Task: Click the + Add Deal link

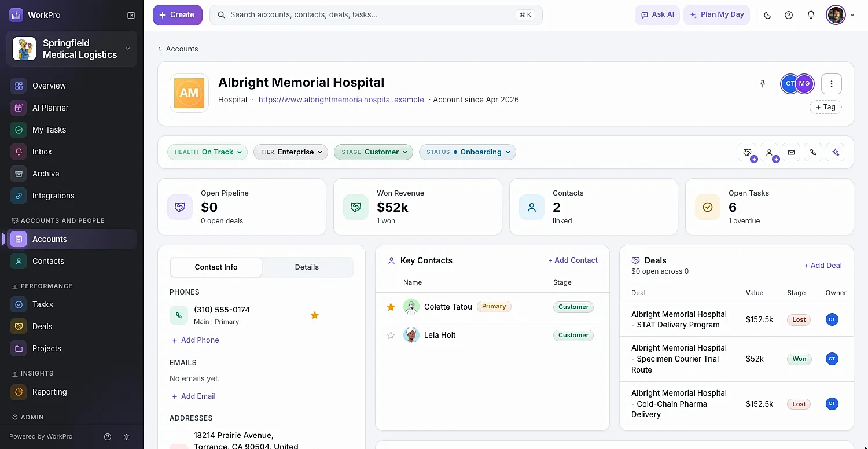Action: (823, 266)
